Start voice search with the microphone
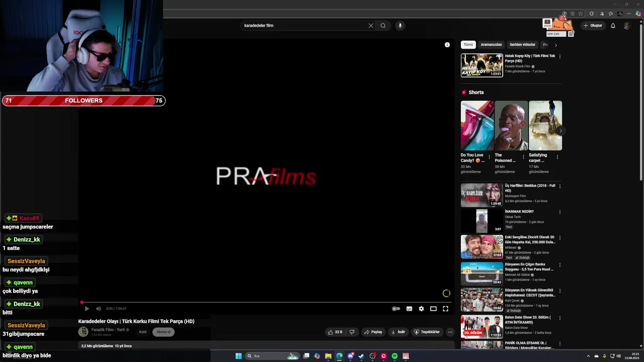This screenshot has width=644, height=362. click(400, 26)
